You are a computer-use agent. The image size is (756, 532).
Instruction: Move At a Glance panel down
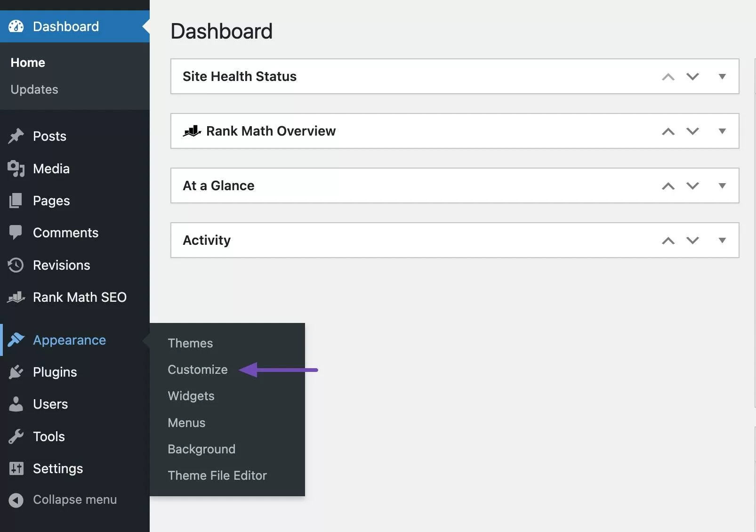click(x=692, y=185)
